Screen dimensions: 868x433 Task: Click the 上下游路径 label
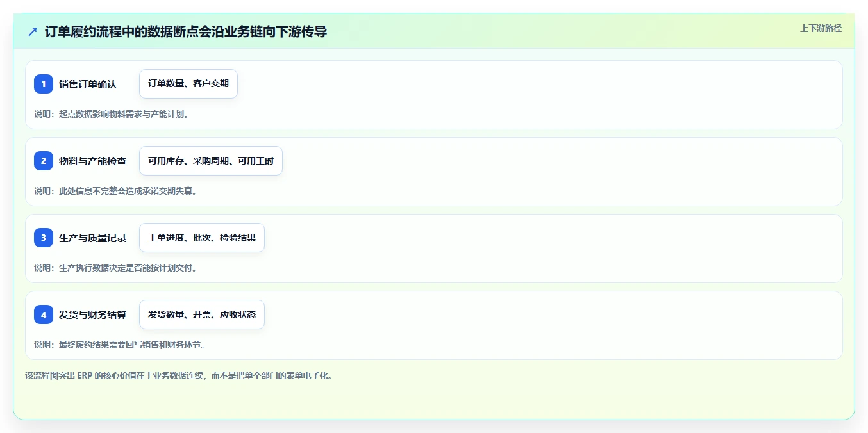click(821, 28)
